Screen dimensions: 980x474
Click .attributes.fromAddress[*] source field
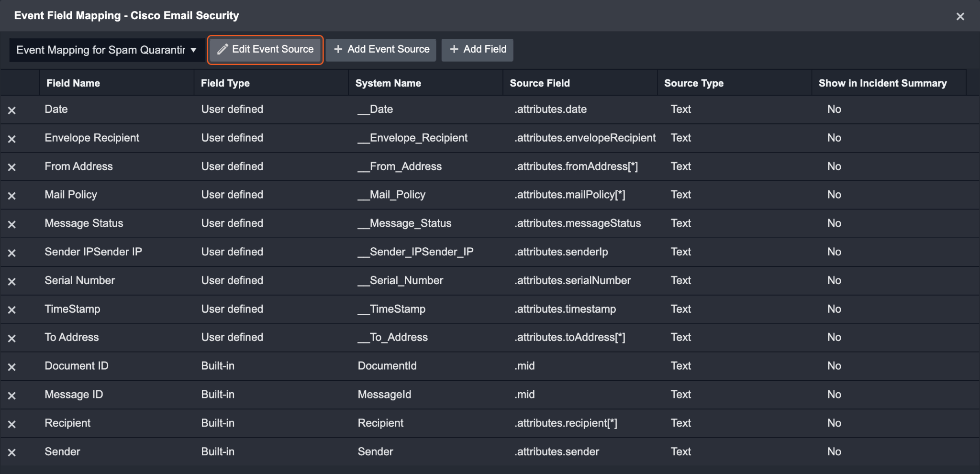(577, 166)
